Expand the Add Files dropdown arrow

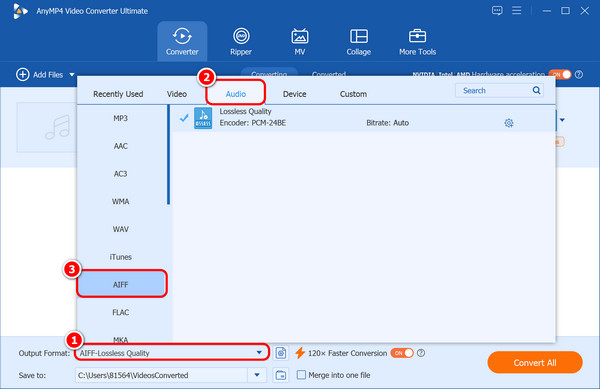[72, 75]
